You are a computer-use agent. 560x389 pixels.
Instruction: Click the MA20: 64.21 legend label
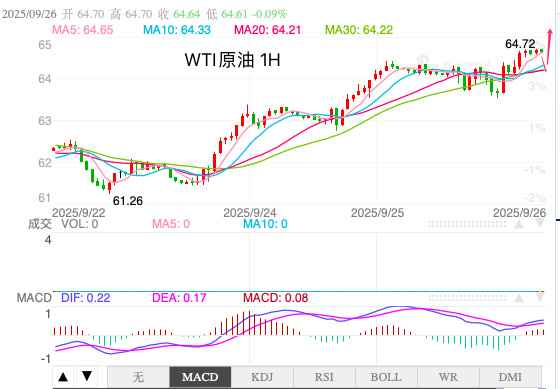[x=268, y=30]
